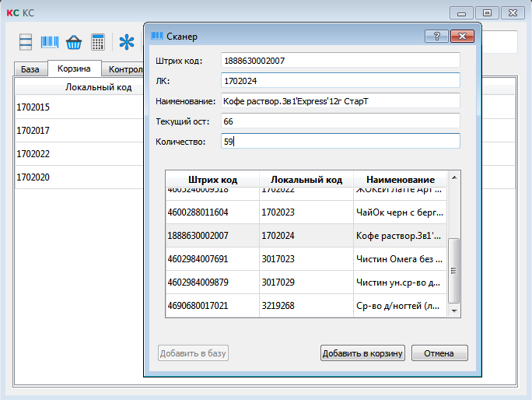Viewport: 532px width, 400px height.
Task: Open the shopping basket toolbar icon
Action: pos(74,43)
